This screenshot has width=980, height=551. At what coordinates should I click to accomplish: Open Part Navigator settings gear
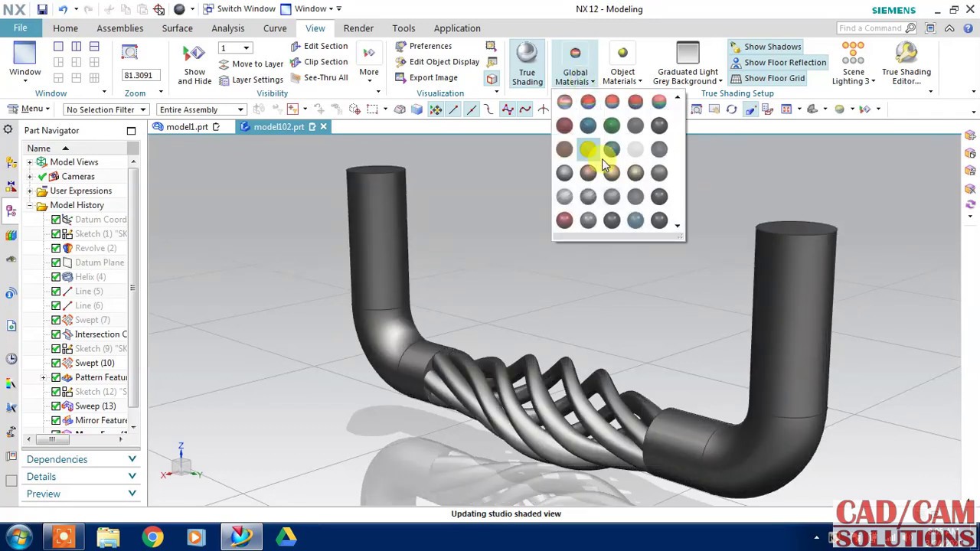pyautogui.click(x=8, y=130)
